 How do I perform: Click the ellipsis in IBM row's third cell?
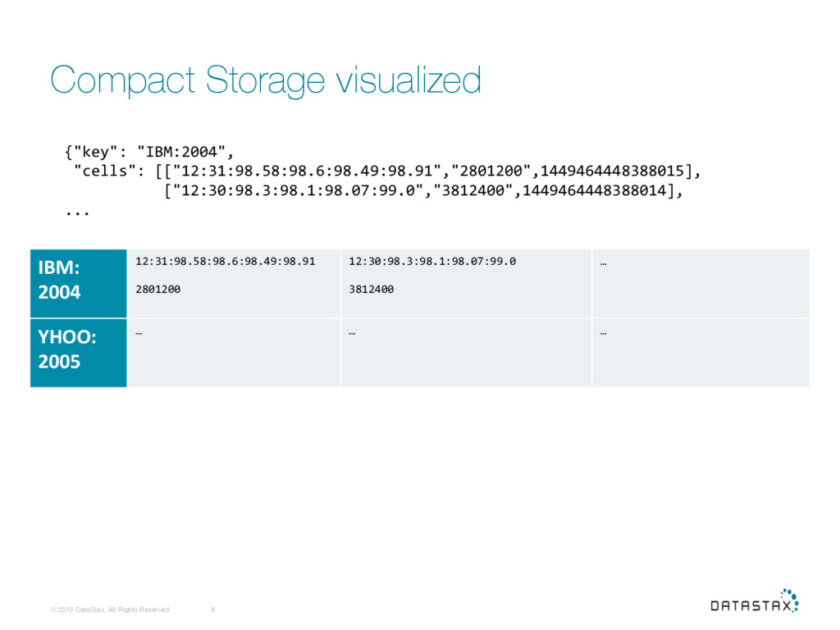point(603,263)
